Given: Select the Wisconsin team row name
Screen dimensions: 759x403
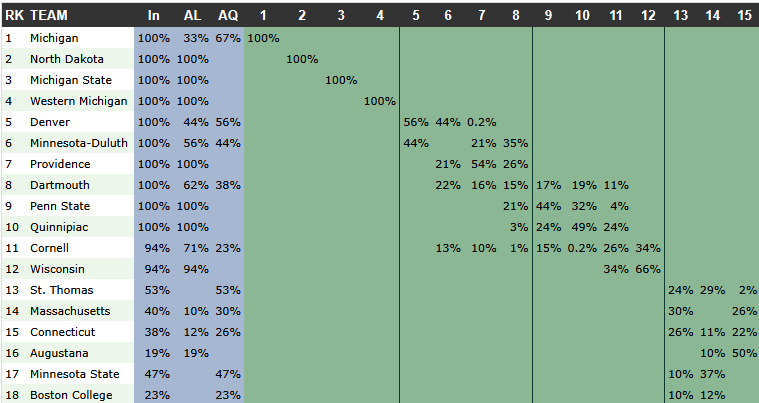Looking at the screenshot, I should click(58, 269).
